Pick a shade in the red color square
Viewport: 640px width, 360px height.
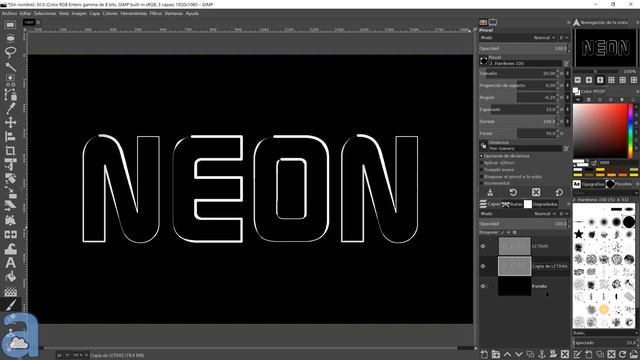coord(600,131)
